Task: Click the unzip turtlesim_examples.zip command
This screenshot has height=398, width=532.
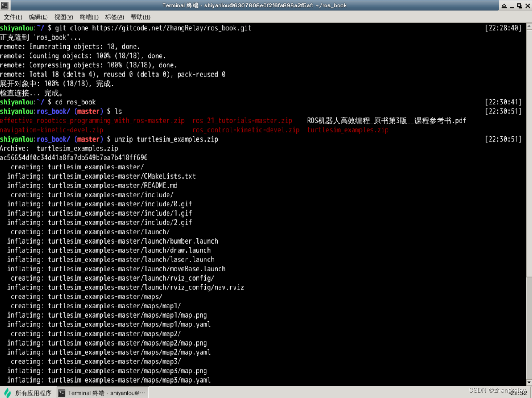Action: click(166, 139)
